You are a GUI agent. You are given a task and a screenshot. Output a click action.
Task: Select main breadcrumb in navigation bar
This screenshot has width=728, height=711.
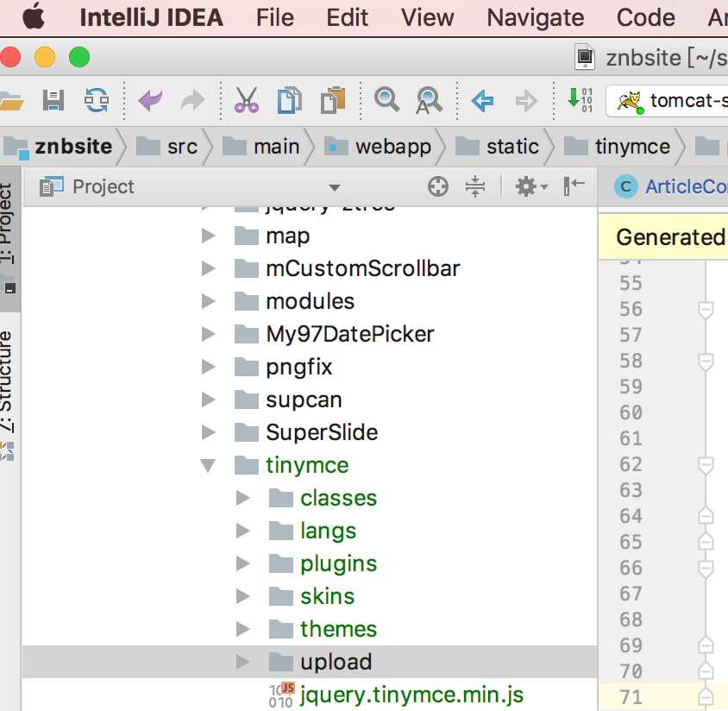coord(261,147)
